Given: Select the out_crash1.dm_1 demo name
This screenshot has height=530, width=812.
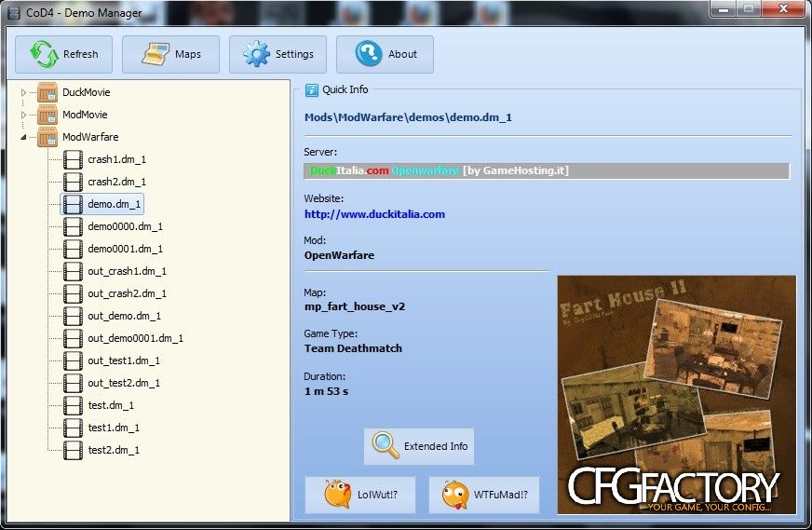Looking at the screenshot, I should tap(128, 271).
